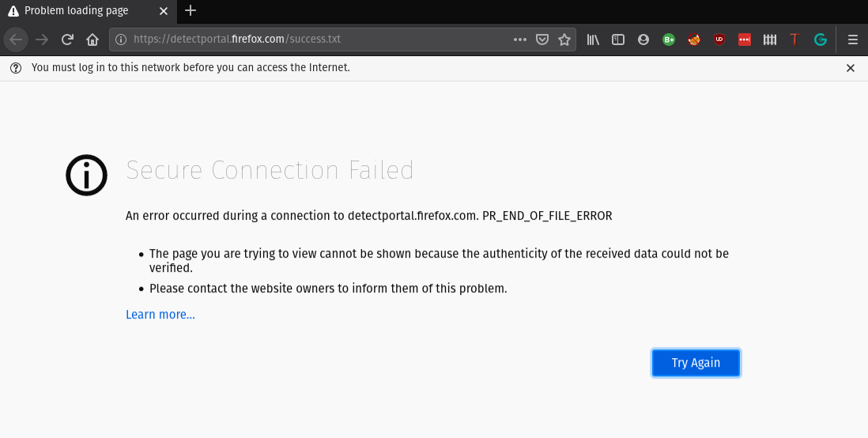The image size is (868, 438).
Task: Save page to Pocket
Action: [x=542, y=40]
